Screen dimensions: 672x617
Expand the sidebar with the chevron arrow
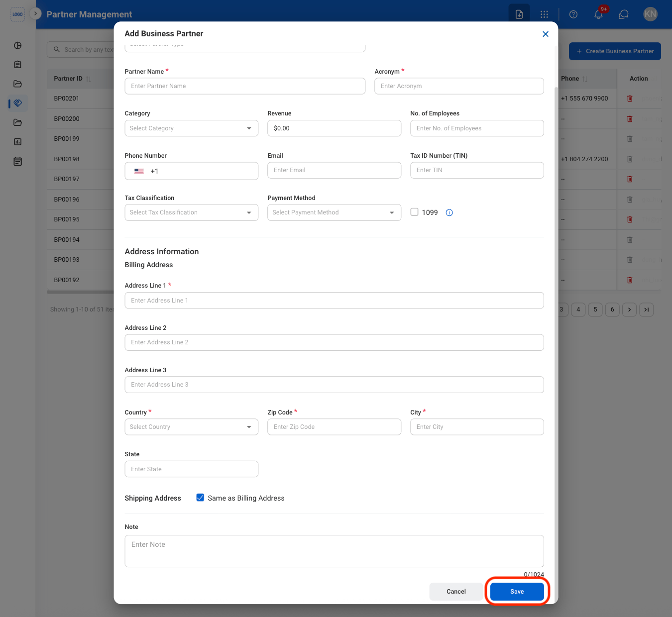point(35,13)
